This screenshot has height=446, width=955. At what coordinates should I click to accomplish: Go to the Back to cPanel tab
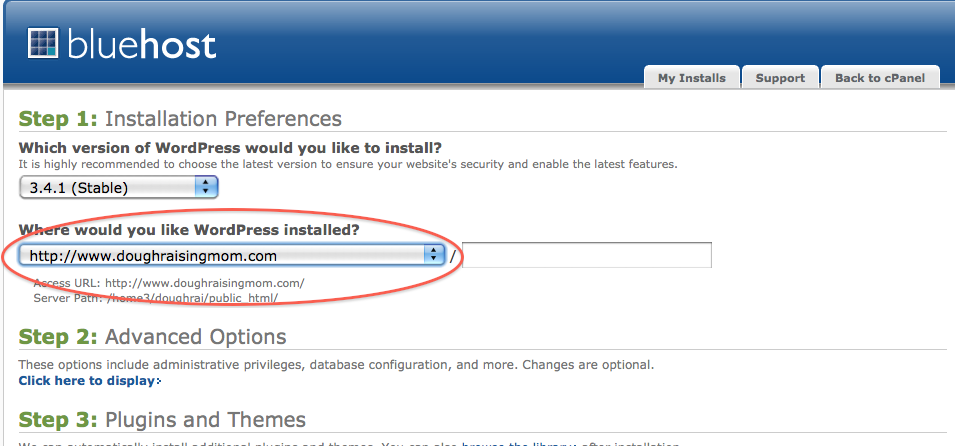880,78
